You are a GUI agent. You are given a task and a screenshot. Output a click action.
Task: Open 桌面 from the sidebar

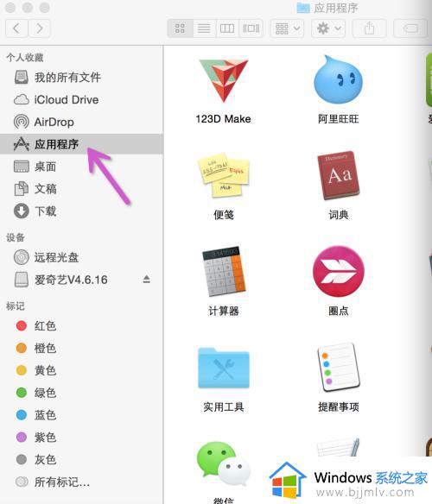pyautogui.click(x=81, y=167)
